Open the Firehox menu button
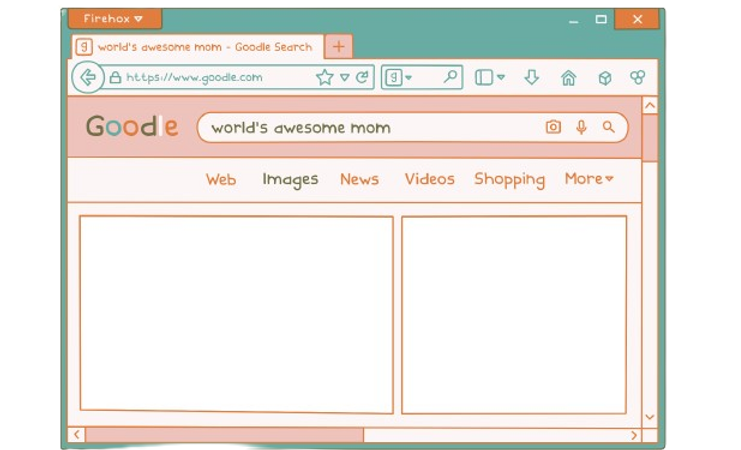Screen dimensions: 741x450 point(115,19)
